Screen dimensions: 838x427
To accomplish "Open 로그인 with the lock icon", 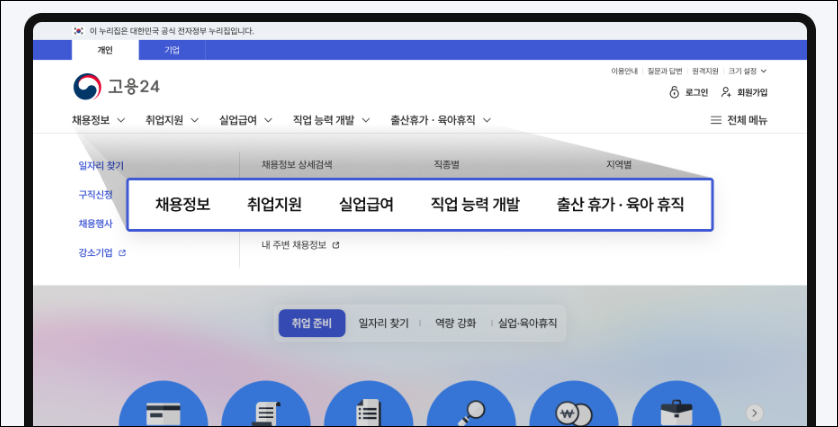I will pos(689,92).
